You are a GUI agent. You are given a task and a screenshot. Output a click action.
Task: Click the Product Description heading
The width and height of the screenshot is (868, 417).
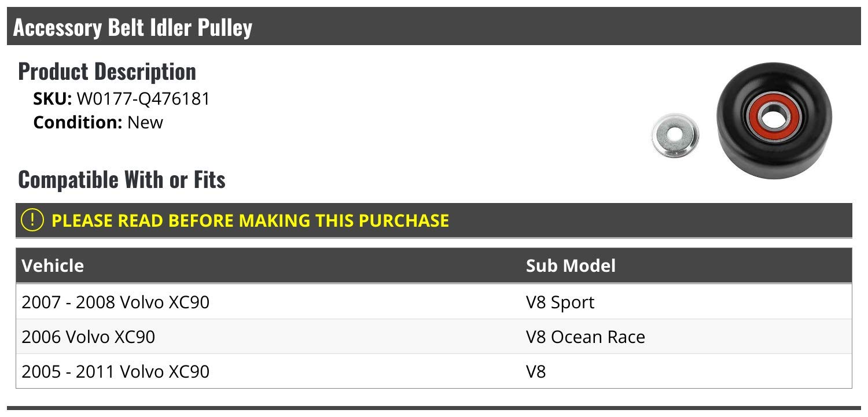[x=107, y=72]
